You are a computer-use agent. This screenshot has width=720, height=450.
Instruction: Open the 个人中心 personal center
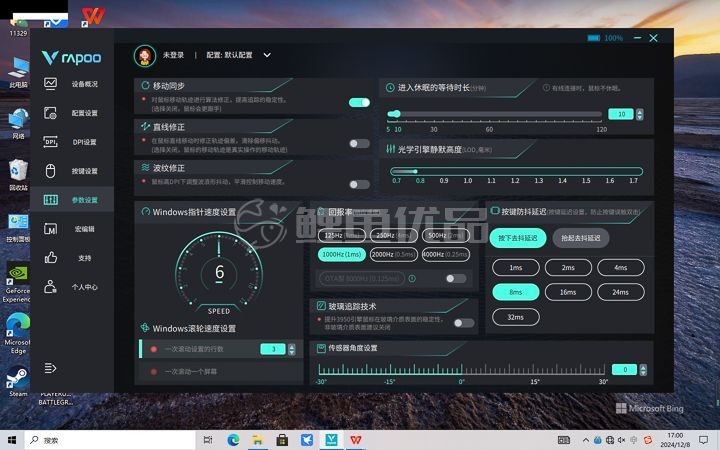(71, 287)
